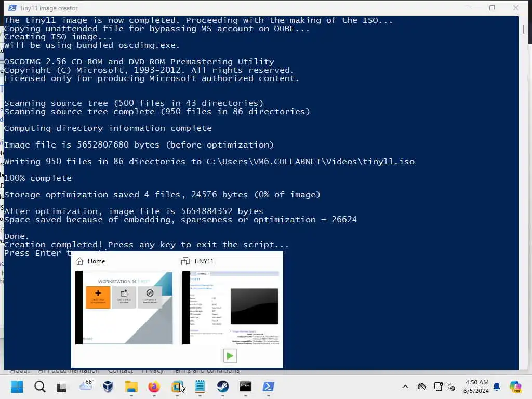Close the Tiny11 image creator window
The width and height of the screenshot is (532, 399).
516,8
